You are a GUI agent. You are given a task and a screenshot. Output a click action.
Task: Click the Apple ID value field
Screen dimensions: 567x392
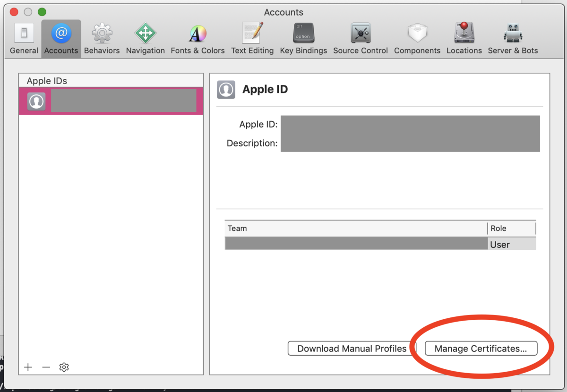(410, 125)
